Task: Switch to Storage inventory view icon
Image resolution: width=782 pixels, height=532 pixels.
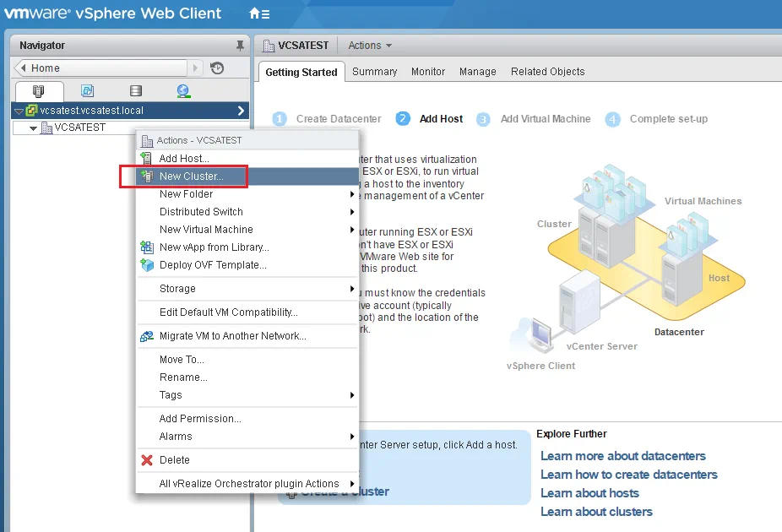Action: click(135, 91)
